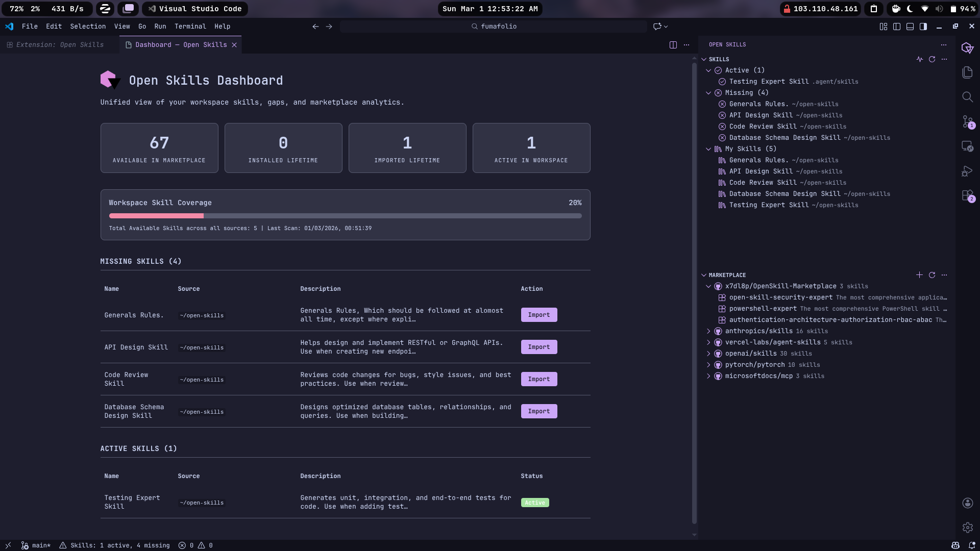Open the Terminal menu

190,27
